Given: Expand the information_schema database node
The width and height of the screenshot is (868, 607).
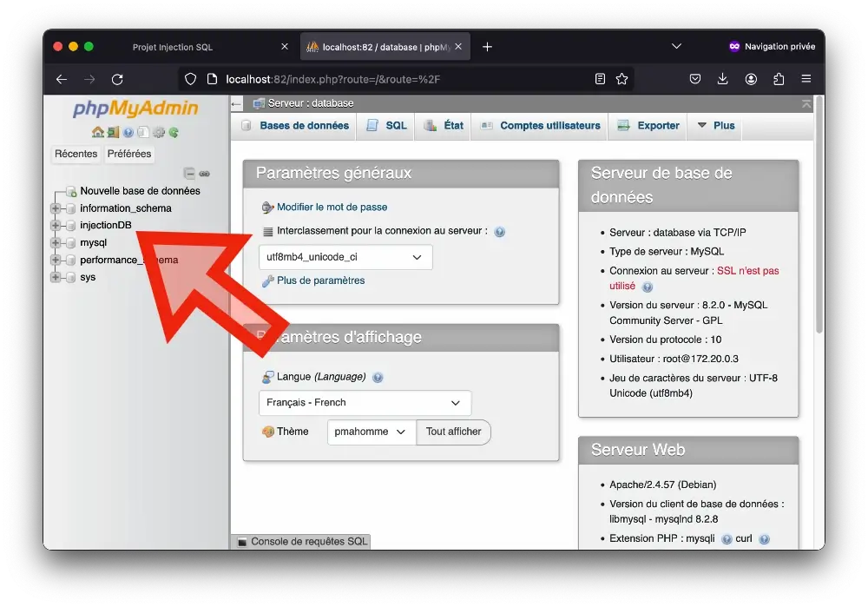Looking at the screenshot, I should 56,208.
